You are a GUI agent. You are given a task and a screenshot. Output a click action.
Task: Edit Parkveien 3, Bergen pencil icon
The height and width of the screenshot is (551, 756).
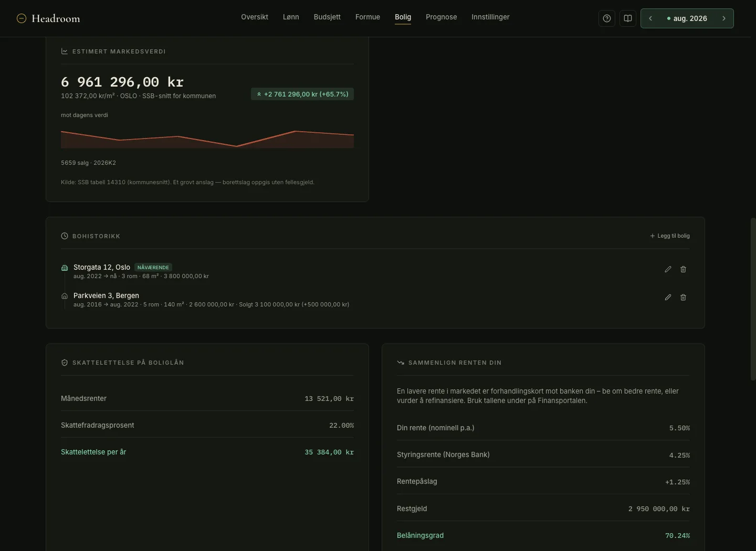pyautogui.click(x=668, y=297)
